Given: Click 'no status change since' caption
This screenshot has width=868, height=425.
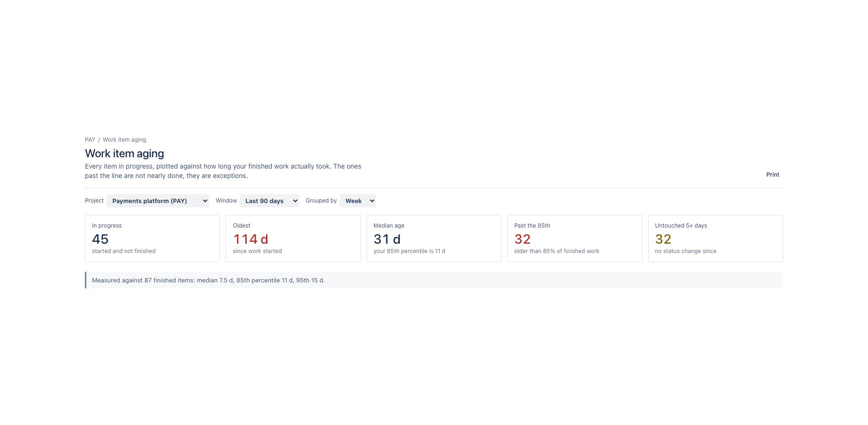Looking at the screenshot, I should click(685, 251).
